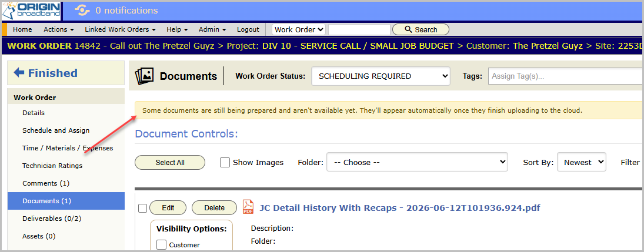Open the Sort By Newest dropdown
The height and width of the screenshot is (252, 644).
pyautogui.click(x=581, y=162)
